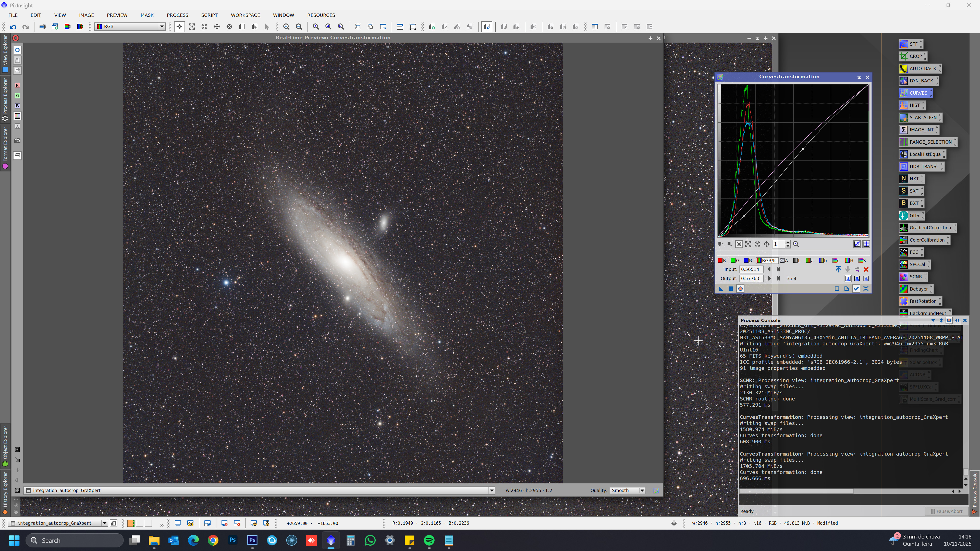Click the Apply Global blue square icon

[x=730, y=289]
